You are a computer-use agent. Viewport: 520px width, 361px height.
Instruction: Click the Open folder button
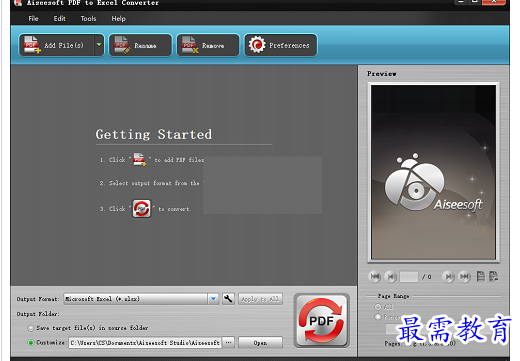260,343
